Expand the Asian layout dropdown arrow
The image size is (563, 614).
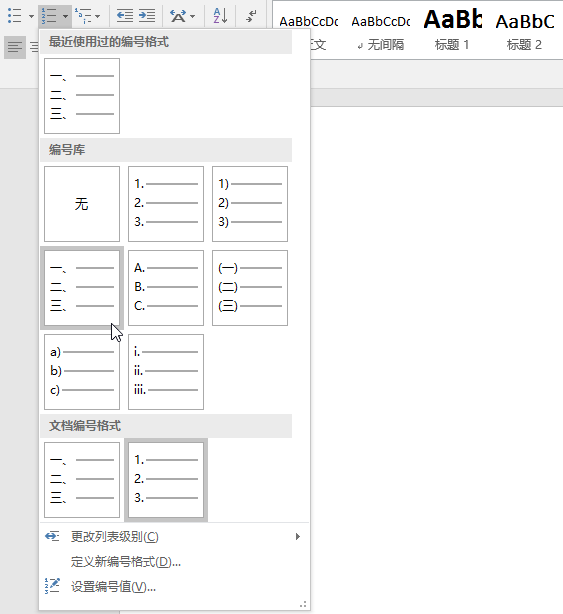click(192, 16)
